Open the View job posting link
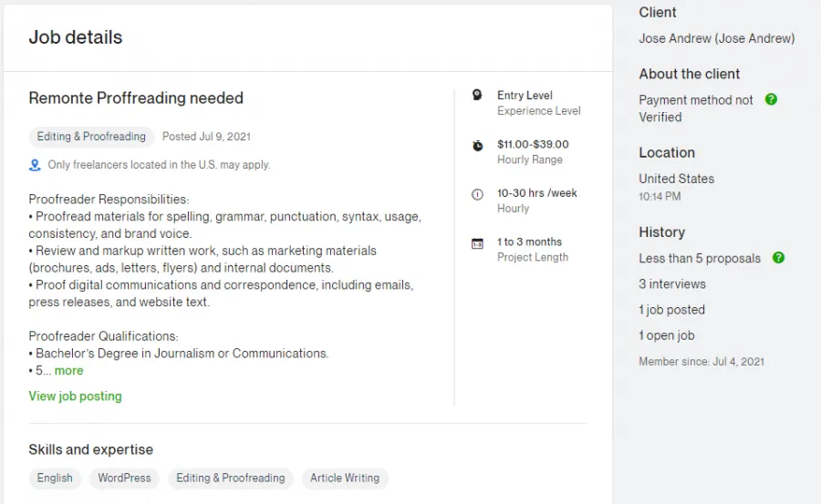This screenshot has height=504, width=821. [x=75, y=396]
